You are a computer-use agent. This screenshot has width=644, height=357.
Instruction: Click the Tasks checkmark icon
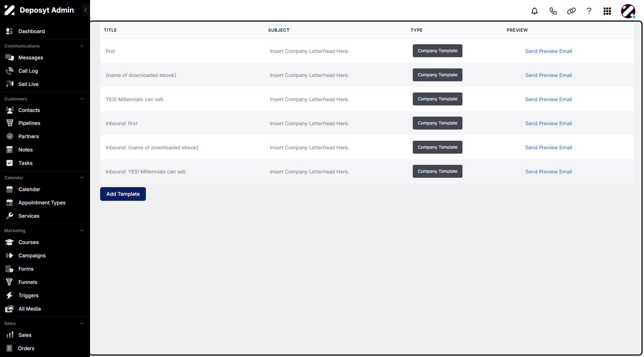pos(10,163)
